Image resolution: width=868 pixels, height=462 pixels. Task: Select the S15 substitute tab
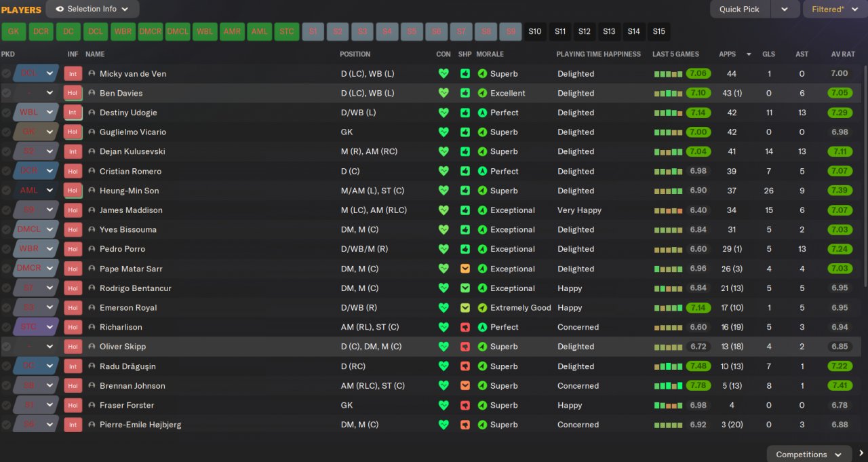(658, 31)
